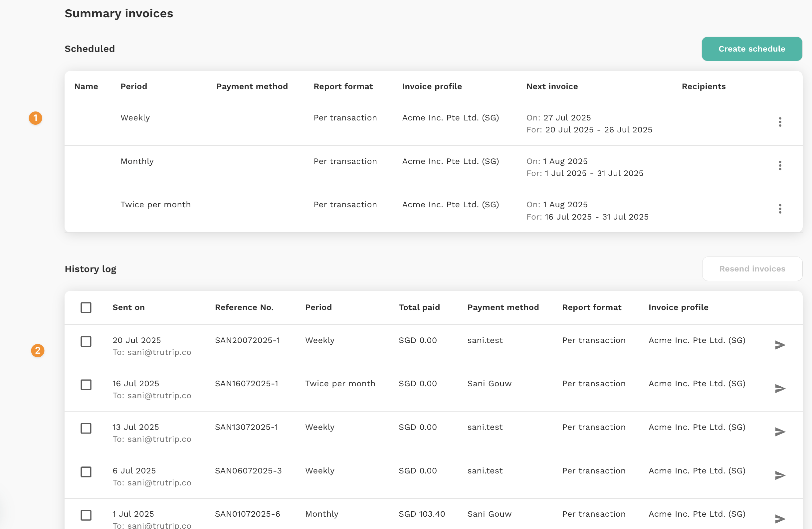
Task: Click the Resend invoices button
Action: 752,269
